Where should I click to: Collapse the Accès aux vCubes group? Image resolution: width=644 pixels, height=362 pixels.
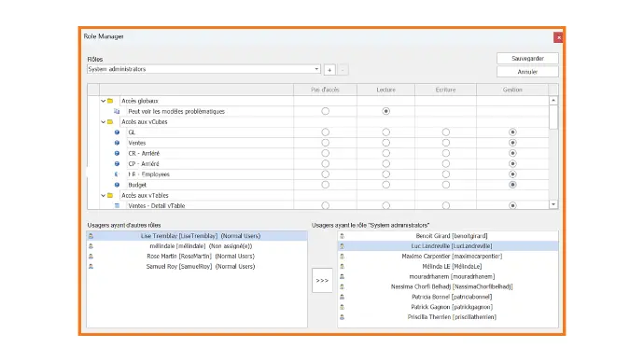103,122
